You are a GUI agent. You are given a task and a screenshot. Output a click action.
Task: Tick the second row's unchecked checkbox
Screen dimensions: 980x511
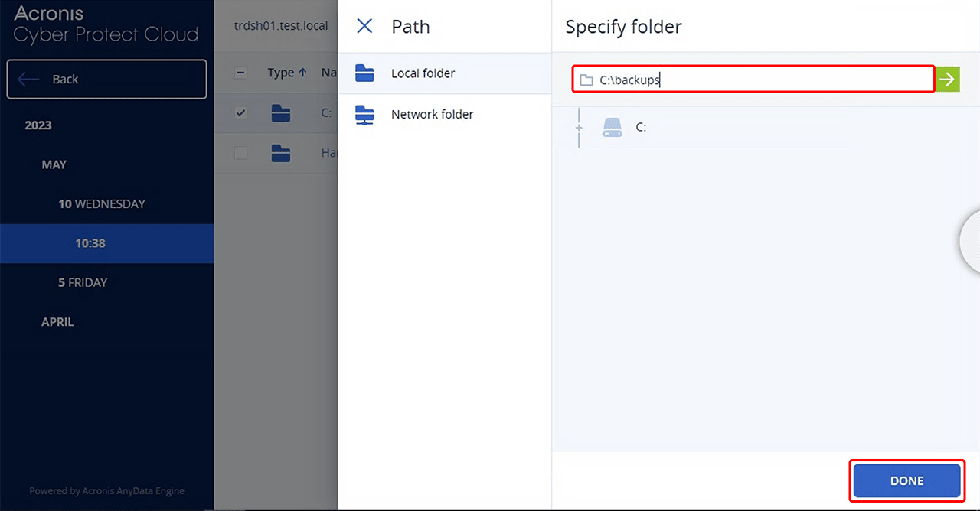click(241, 153)
